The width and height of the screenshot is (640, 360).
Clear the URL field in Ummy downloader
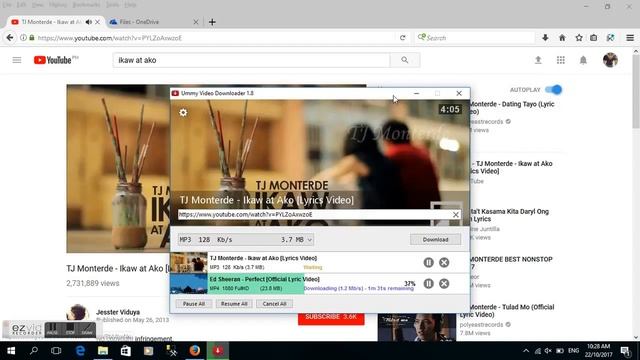[x=456, y=215]
